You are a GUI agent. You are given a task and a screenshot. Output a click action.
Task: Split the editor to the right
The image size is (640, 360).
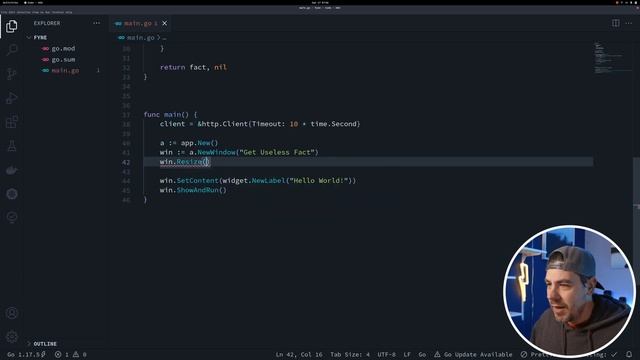tap(616, 23)
